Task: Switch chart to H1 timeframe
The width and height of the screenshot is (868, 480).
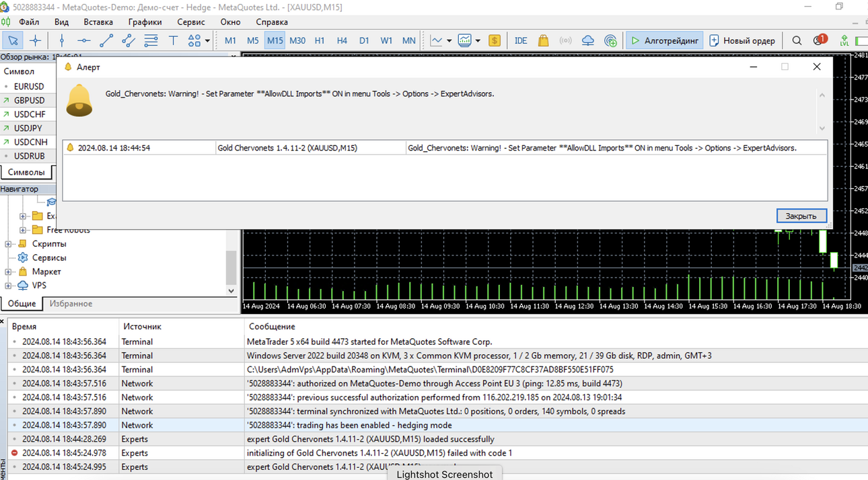Action: tap(320, 40)
